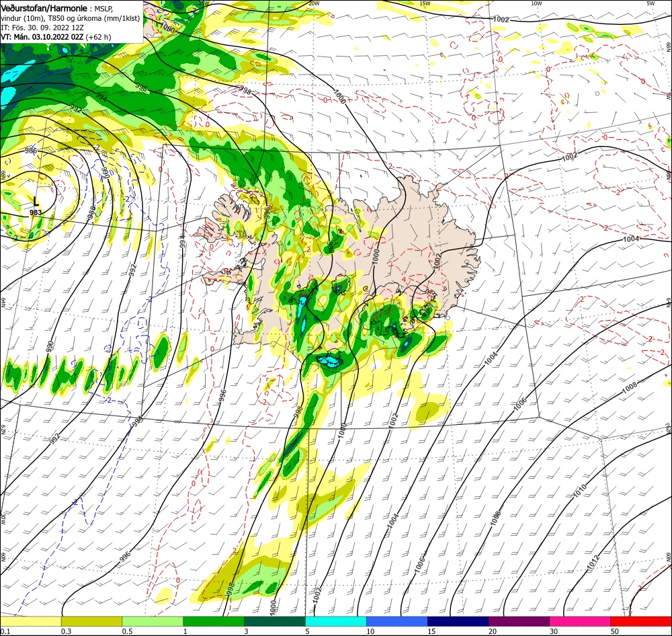
Task: Click the '10W' longitude label
Action: 536,3
